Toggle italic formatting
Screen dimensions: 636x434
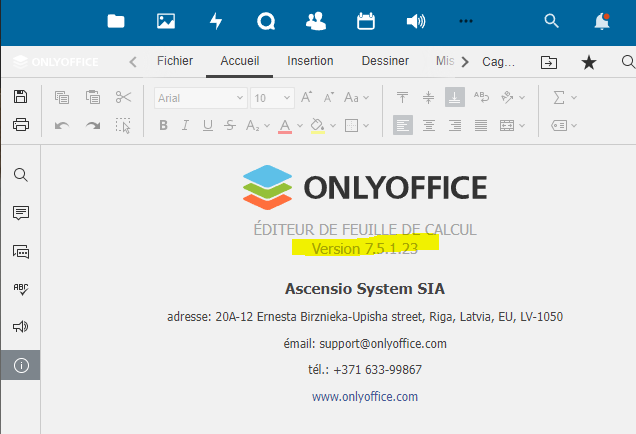[185, 126]
